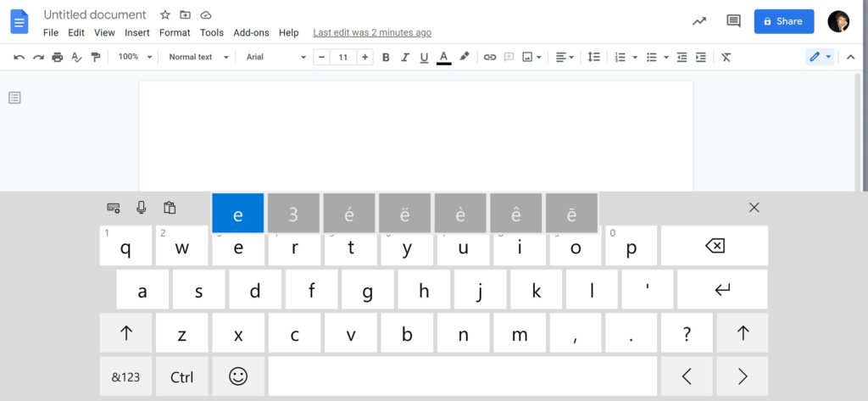The width and height of the screenshot is (868, 401).
Task: Open text alignment dropdown
Action: [x=565, y=57]
